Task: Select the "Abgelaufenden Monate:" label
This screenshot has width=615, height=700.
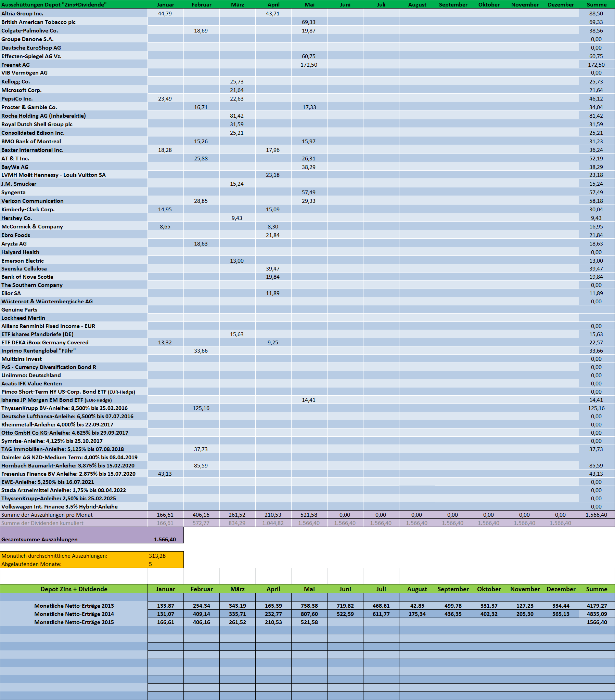Action: [x=31, y=565]
